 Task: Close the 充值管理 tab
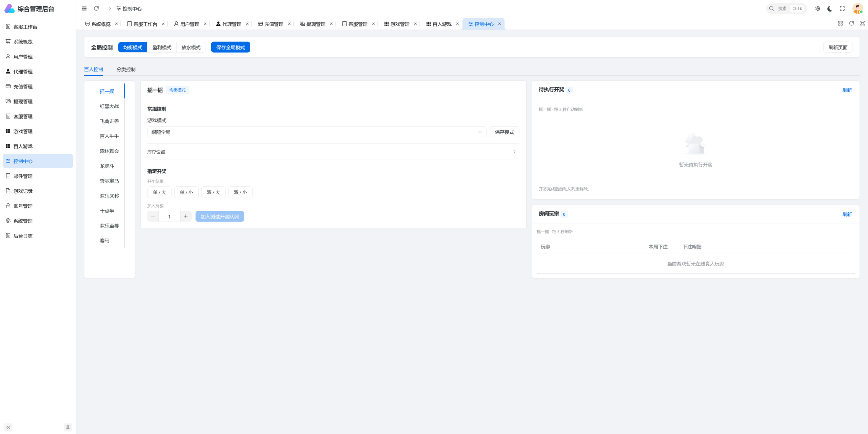[x=289, y=24]
